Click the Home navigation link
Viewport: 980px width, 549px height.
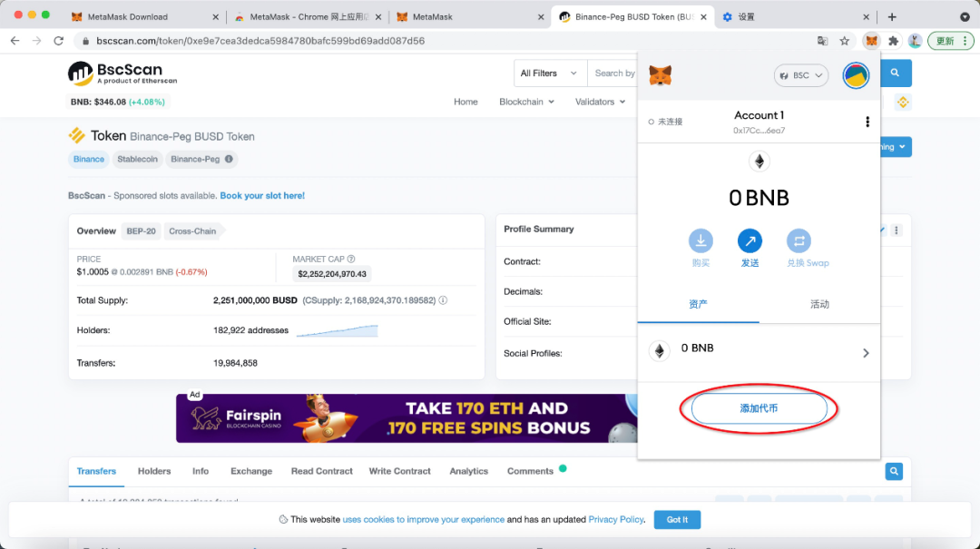pyautogui.click(x=465, y=102)
